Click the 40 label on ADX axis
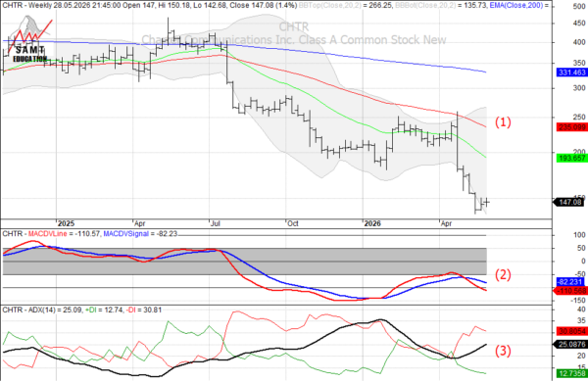 coord(581,310)
